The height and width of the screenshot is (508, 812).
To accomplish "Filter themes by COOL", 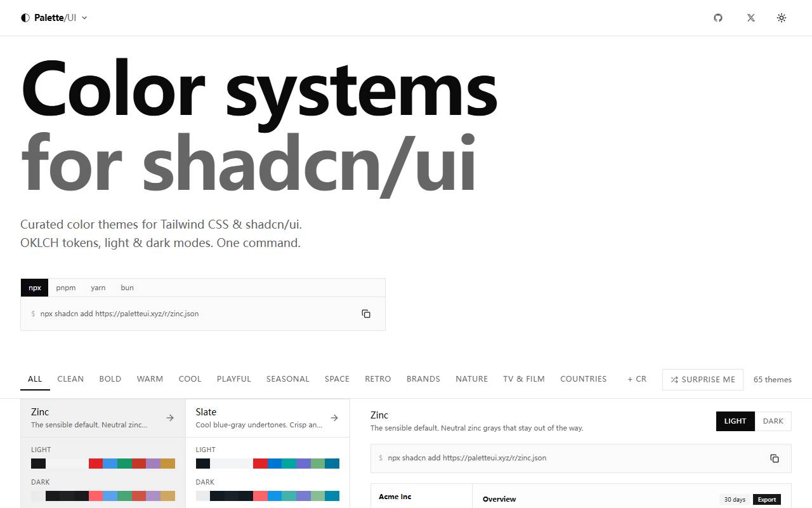I will coord(190,379).
